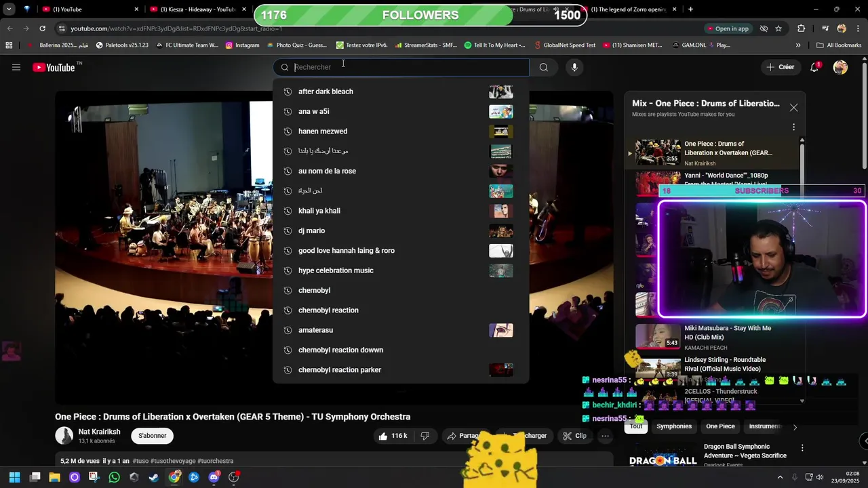Image resolution: width=868 pixels, height=488 pixels.
Task: Choose 'chernobyl reaction parker' suggestion
Action: click(x=401, y=370)
